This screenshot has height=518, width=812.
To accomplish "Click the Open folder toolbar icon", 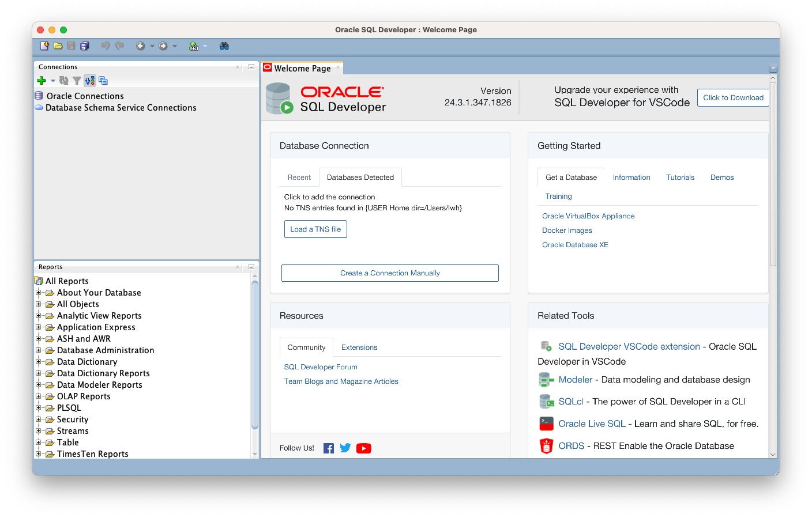I will 58,46.
